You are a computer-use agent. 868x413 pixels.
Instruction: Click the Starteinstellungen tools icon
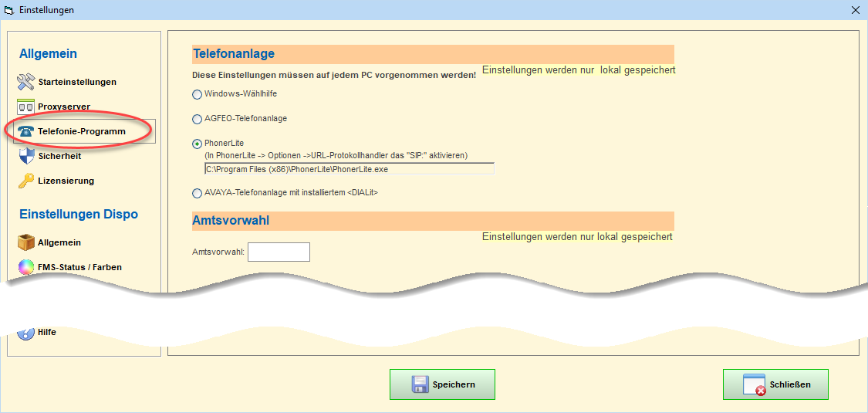coord(26,82)
